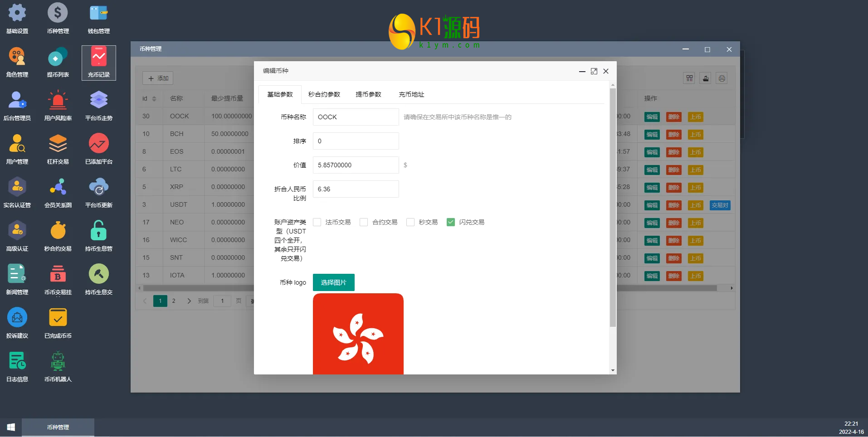This screenshot has height=437, width=868.
Task: Uncheck the 闪兑交易 checkbox
Action: (451, 222)
